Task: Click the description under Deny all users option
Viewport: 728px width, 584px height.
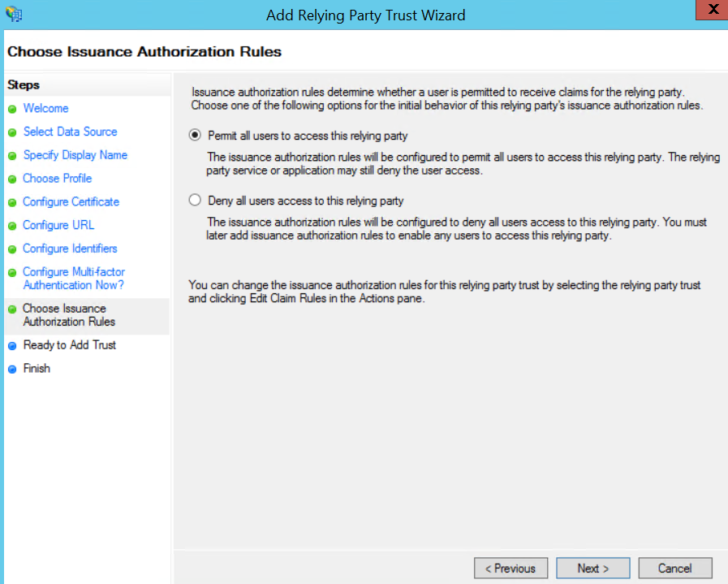Action: point(456,228)
